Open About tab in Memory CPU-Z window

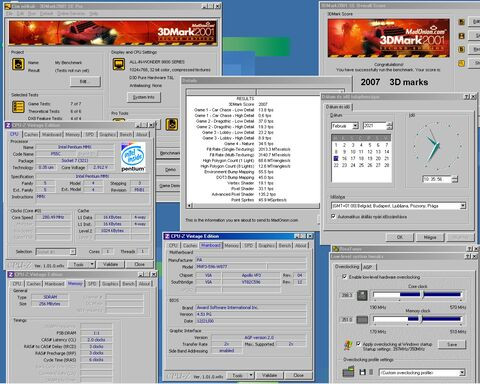point(144,284)
